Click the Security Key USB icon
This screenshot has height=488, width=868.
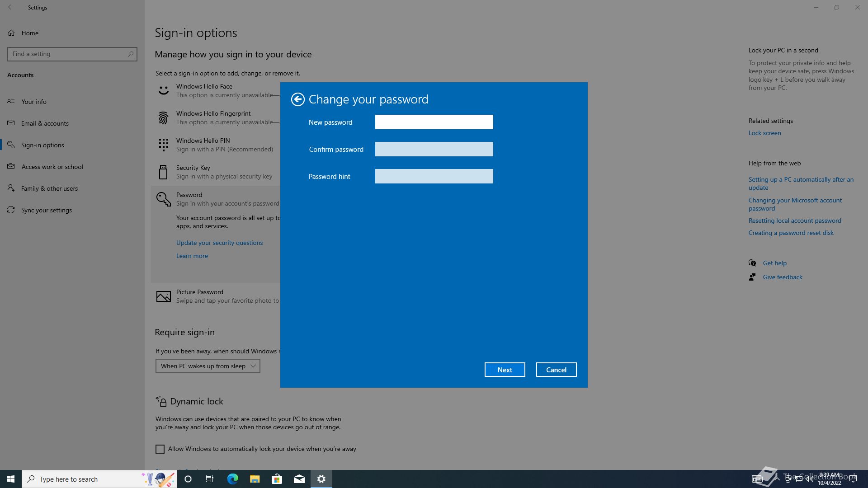(x=163, y=172)
